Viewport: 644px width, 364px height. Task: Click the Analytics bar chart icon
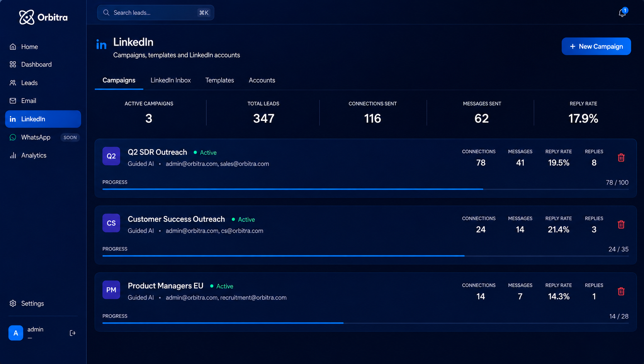click(x=13, y=155)
